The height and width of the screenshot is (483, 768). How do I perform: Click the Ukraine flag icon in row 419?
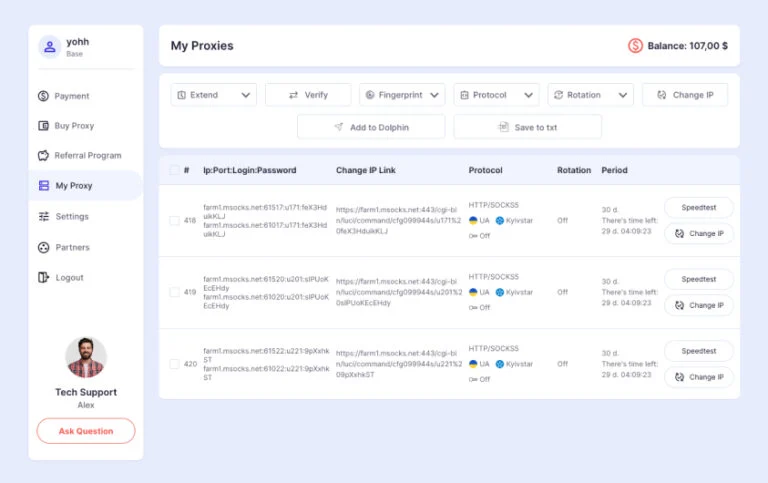tap(473, 292)
